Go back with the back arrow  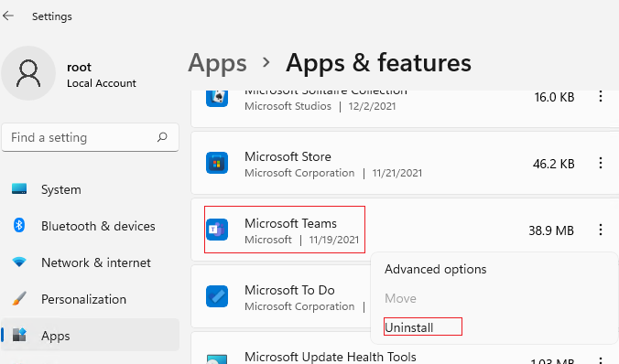(x=8, y=16)
